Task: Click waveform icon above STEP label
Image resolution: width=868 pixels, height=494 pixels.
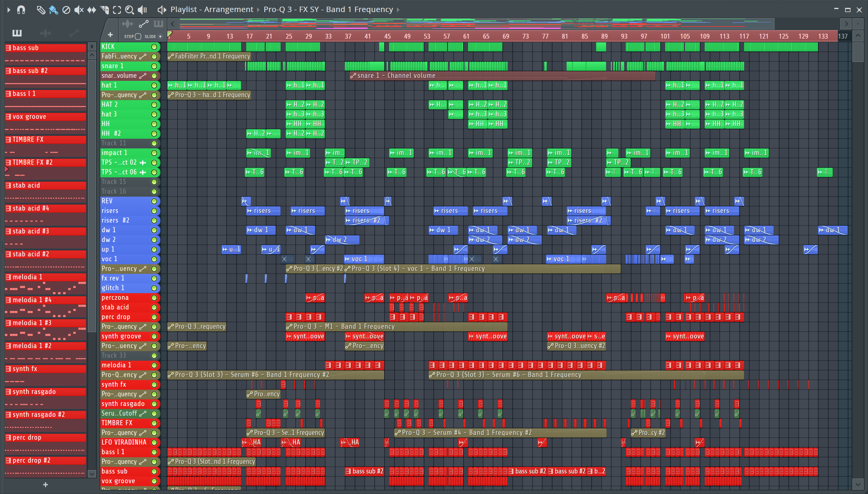Action: click(x=127, y=24)
